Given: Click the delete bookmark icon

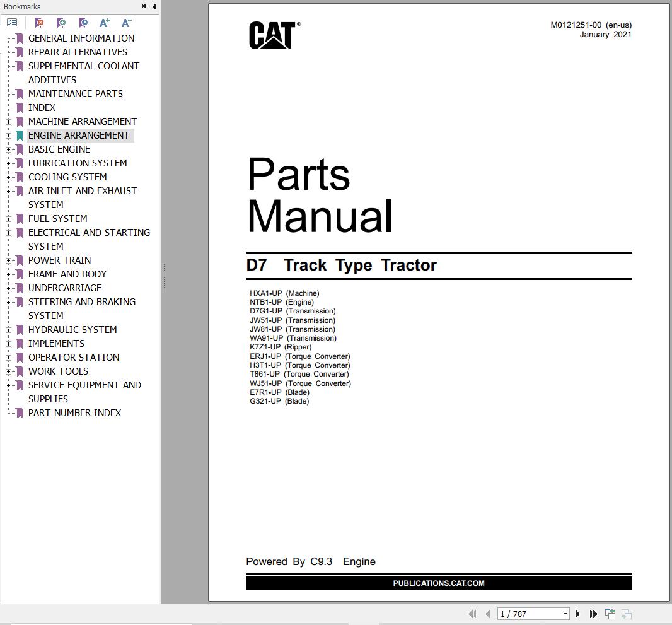Looking at the screenshot, I should [39, 22].
